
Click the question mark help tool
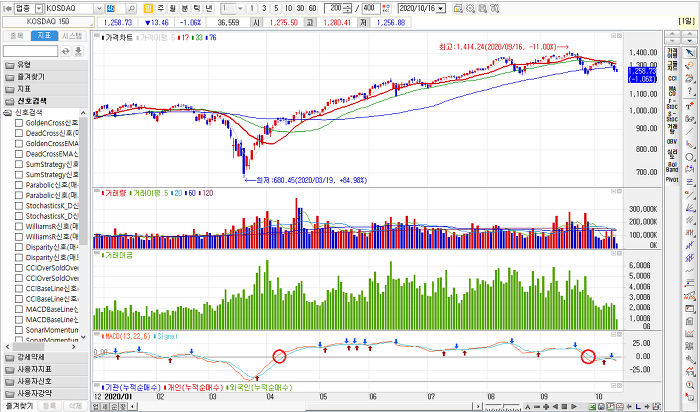[690, 92]
